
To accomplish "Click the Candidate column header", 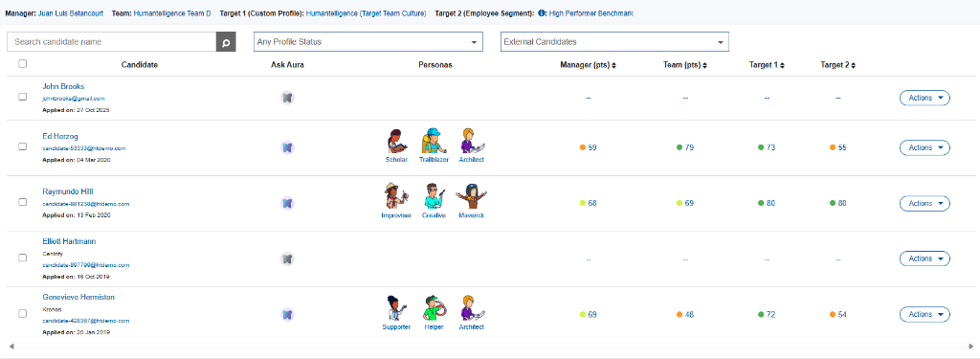I will coord(140,65).
